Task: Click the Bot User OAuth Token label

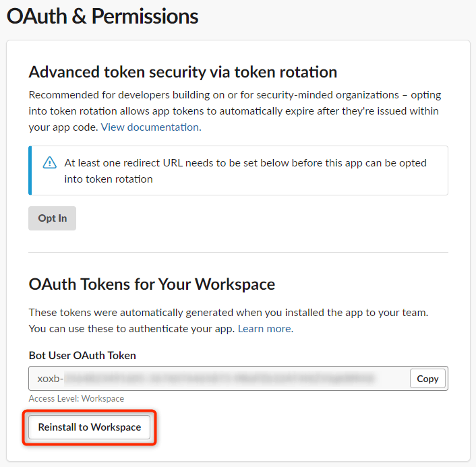Action: point(82,355)
